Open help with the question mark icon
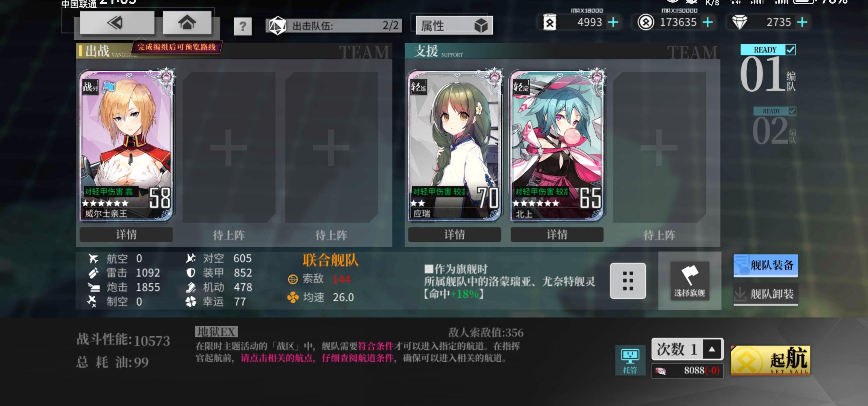Screen dimensions: 868x406 pos(243,26)
